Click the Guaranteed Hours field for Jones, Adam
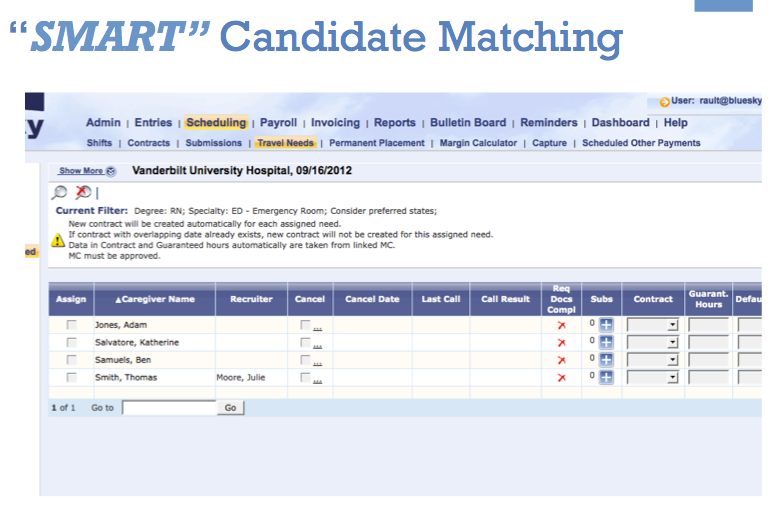The width and height of the screenshot is (777, 520). click(x=708, y=325)
